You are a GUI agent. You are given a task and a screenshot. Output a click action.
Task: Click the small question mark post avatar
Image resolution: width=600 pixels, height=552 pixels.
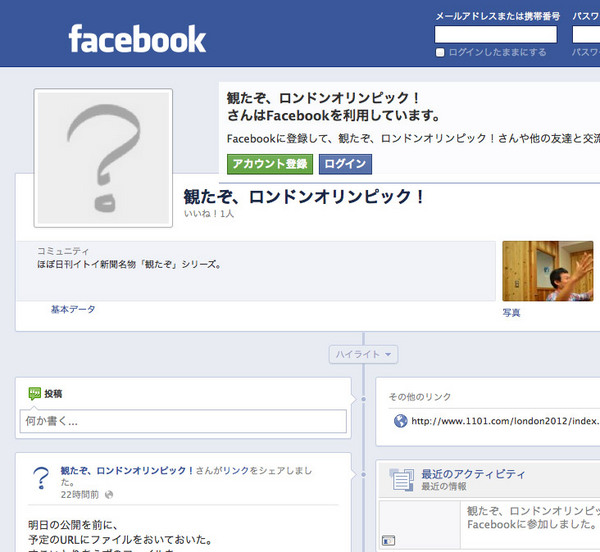41,477
